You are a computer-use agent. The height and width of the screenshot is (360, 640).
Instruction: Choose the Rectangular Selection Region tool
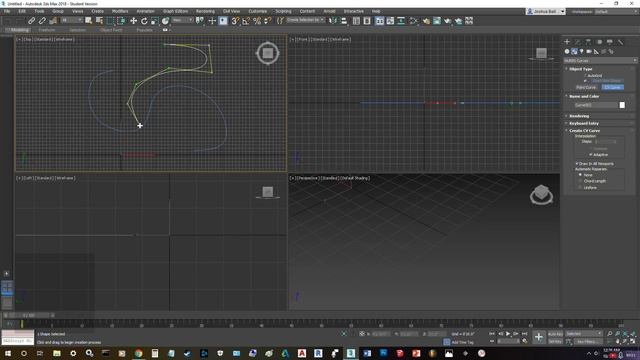click(111, 20)
